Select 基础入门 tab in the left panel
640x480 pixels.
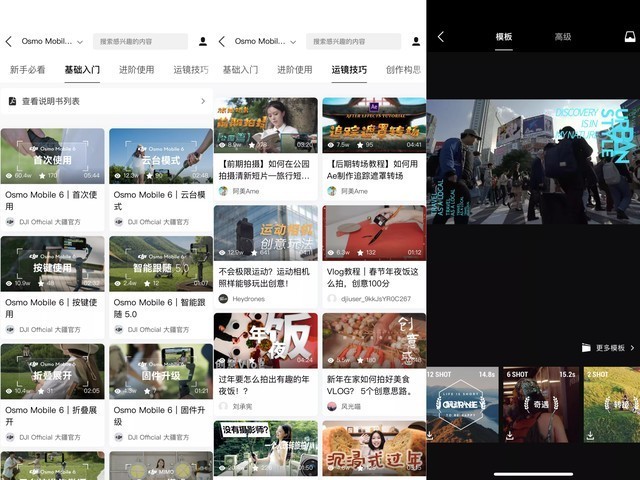[82, 70]
